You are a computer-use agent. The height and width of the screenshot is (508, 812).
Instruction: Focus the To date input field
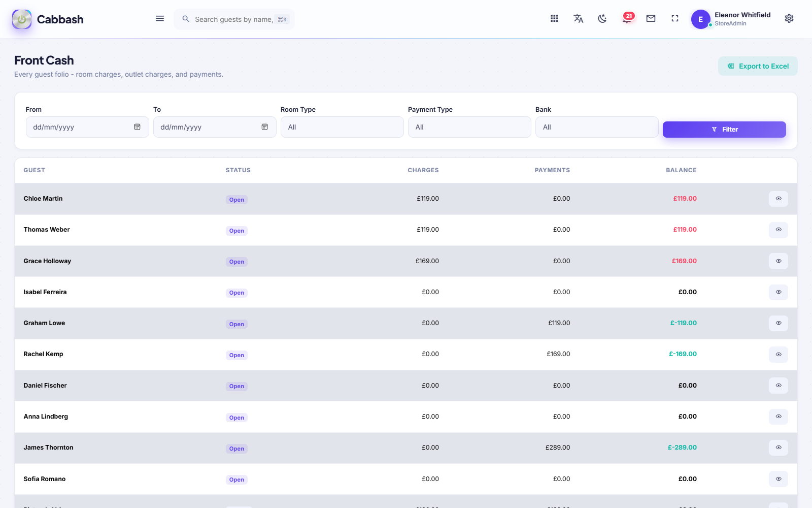[x=215, y=127]
